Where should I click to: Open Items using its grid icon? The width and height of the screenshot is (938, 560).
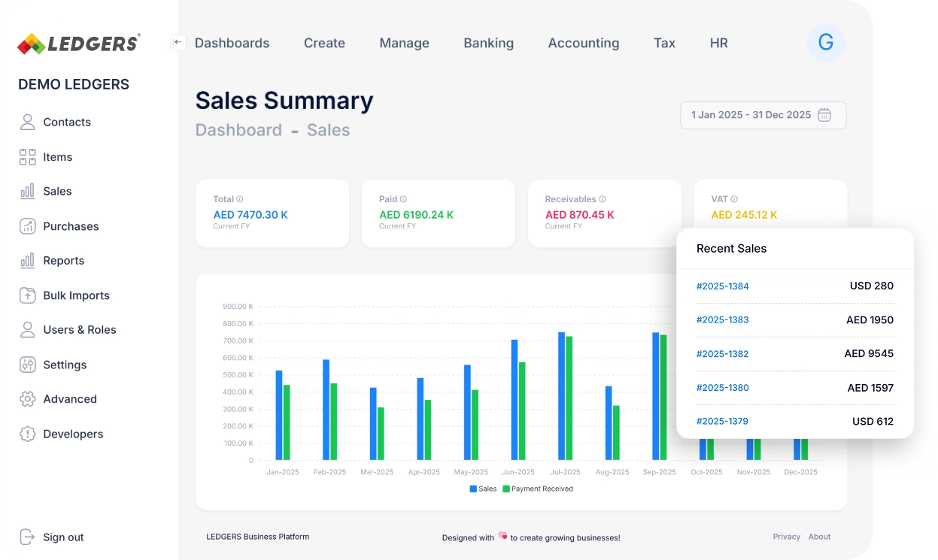pyautogui.click(x=29, y=156)
